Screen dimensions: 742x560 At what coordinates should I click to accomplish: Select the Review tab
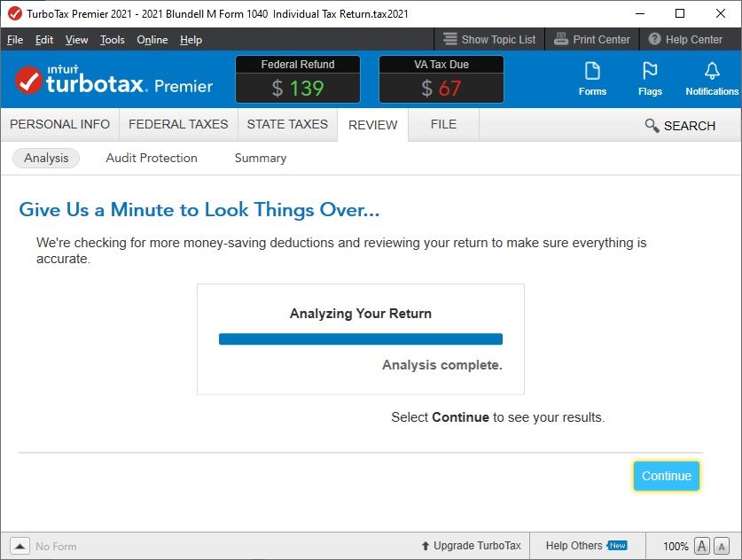point(373,125)
